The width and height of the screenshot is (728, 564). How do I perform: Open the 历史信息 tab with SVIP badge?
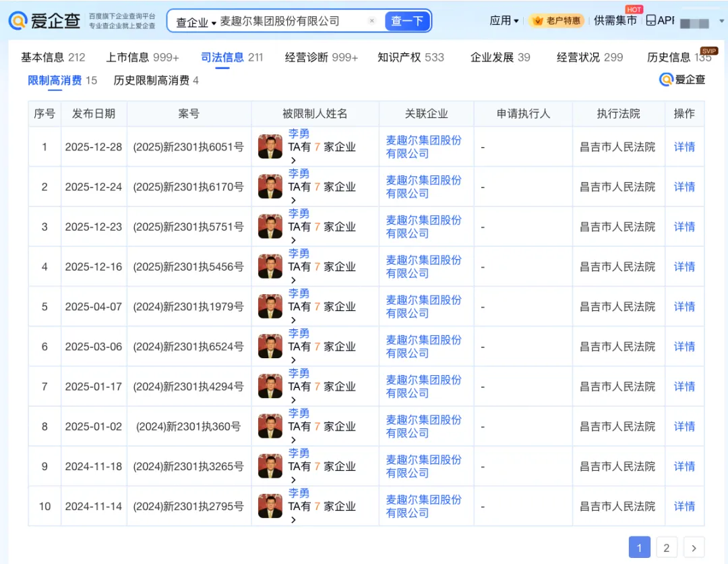(x=679, y=57)
